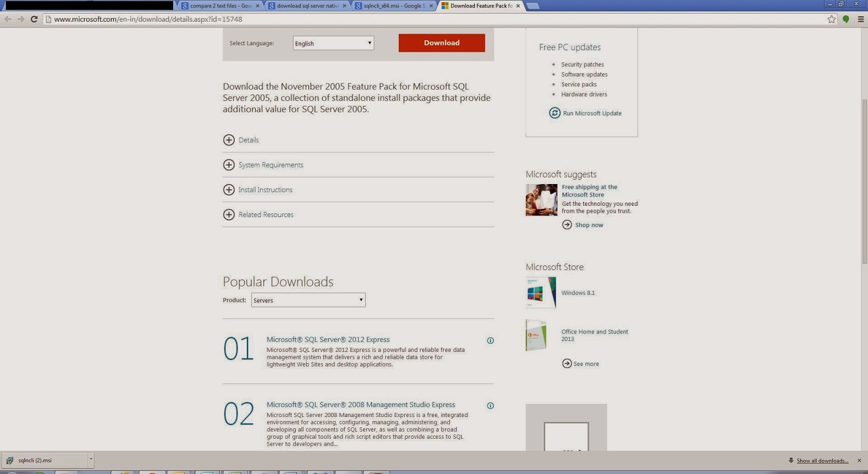Close the Download Feature Pack tab

[518, 6]
